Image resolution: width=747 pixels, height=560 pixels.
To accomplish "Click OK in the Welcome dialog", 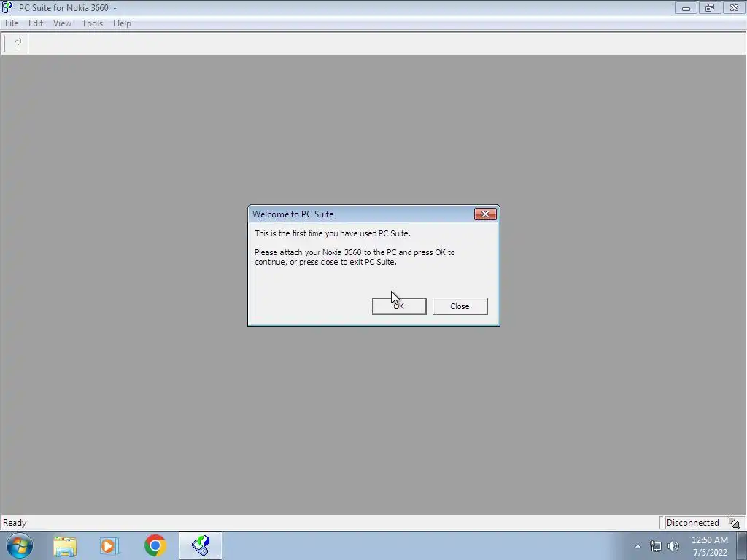I will (399, 306).
